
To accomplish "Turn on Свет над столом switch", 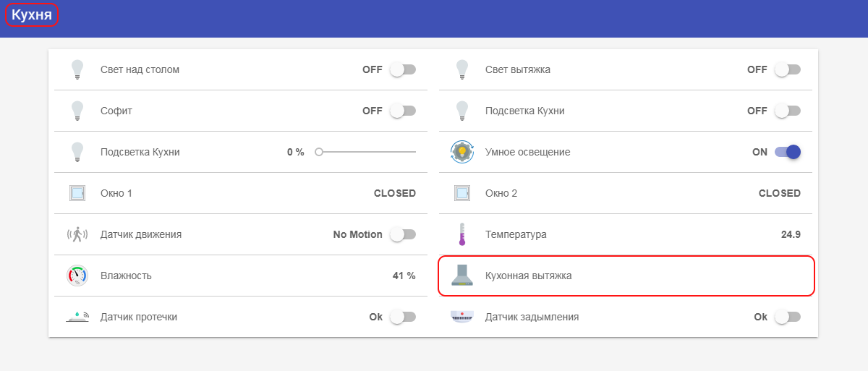I will pos(403,69).
